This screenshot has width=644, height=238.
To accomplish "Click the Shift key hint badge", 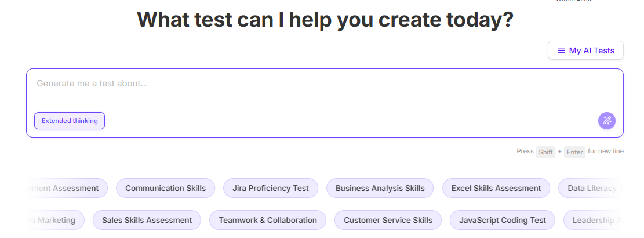I will tap(545, 152).
